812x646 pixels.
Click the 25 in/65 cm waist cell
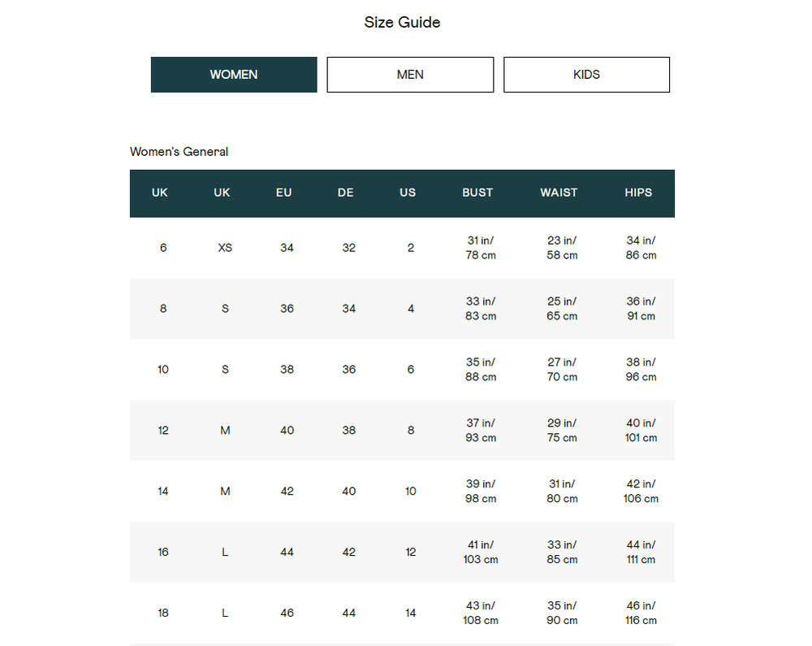tap(562, 309)
